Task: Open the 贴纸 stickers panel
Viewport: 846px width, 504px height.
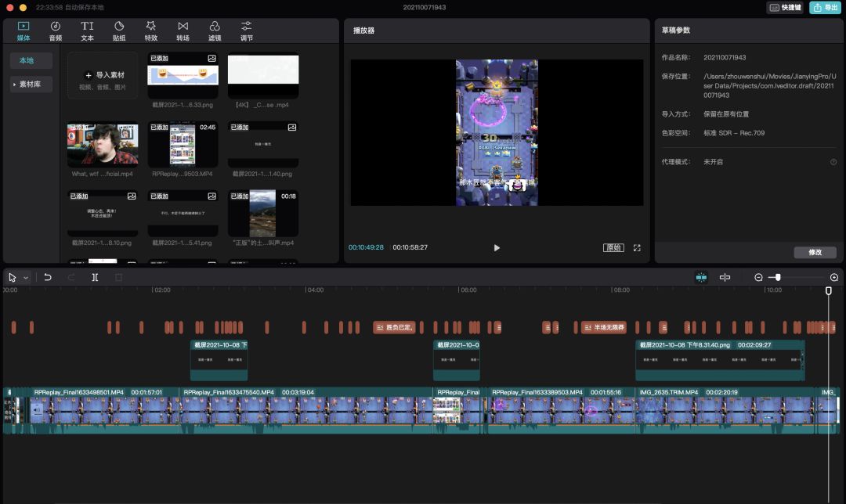Action: (x=119, y=31)
